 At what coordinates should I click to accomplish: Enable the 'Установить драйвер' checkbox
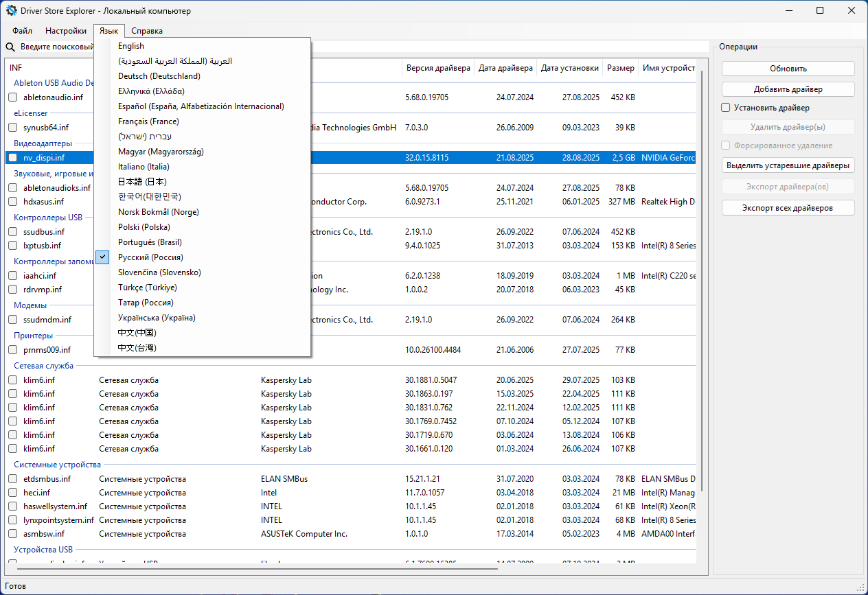click(726, 108)
